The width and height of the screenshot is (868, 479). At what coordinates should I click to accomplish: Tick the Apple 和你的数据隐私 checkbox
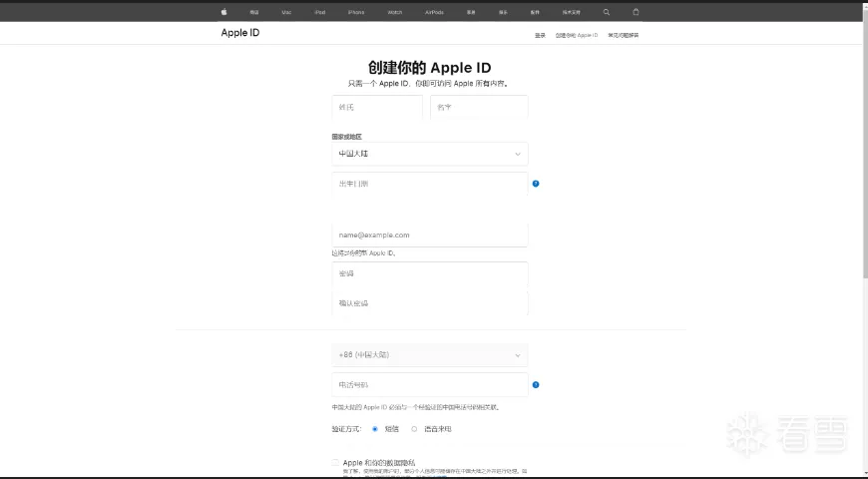335,462
